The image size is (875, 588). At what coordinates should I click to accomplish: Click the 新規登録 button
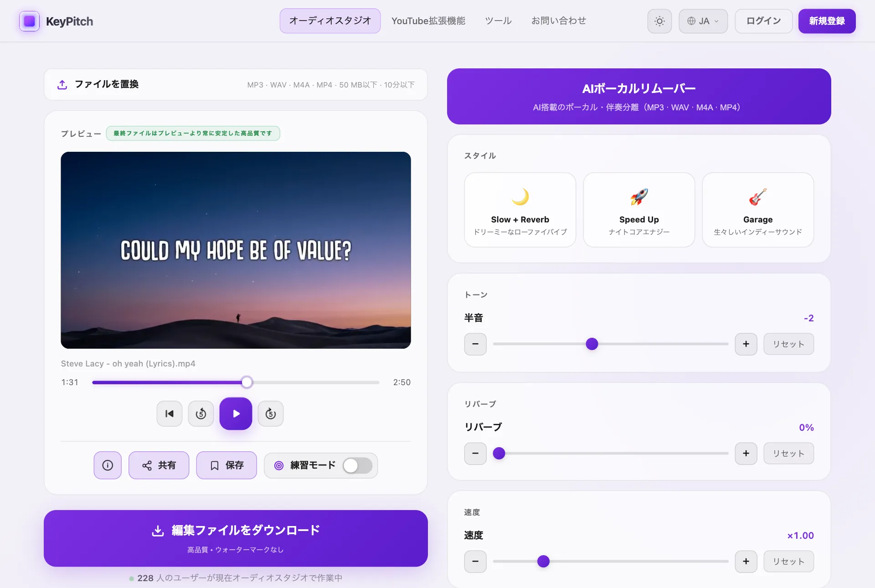click(827, 21)
